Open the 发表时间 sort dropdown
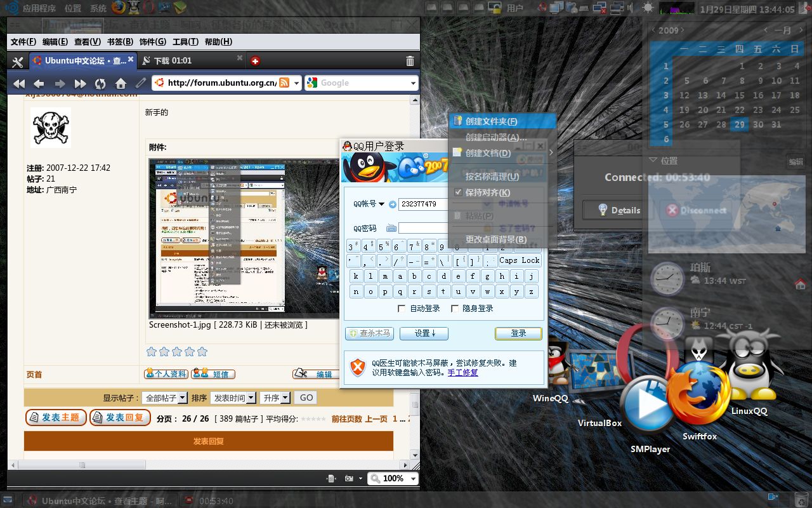812x508 pixels. [251, 398]
